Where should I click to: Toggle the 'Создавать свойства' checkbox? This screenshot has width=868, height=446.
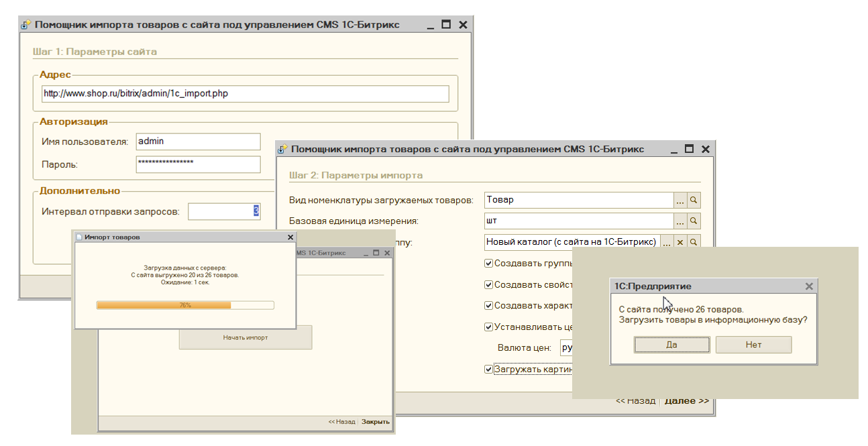pos(488,284)
